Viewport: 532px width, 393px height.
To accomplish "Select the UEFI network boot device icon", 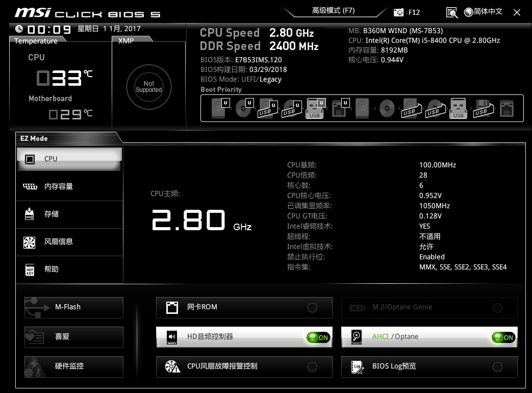I will pos(340,108).
